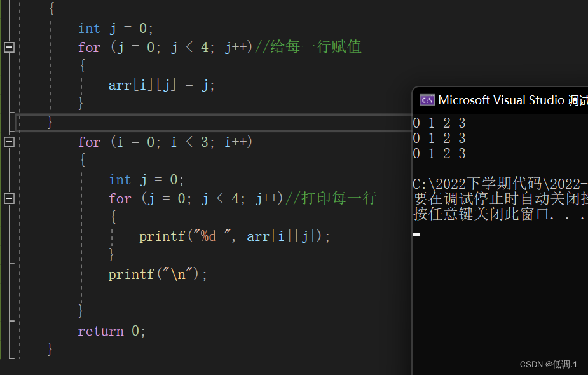Click the printf("\n"); line

pyautogui.click(x=158, y=275)
